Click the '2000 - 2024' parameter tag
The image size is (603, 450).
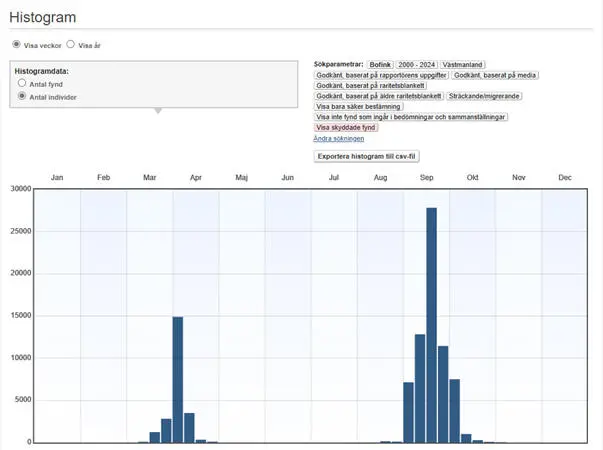[417, 64]
